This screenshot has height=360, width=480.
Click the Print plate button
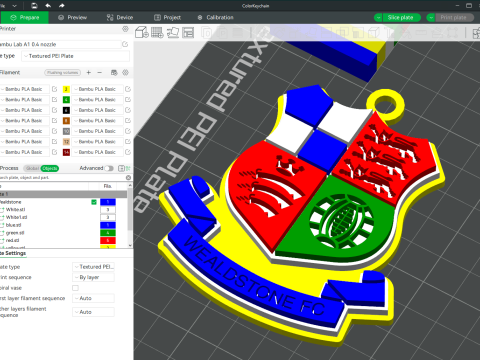pos(453,17)
